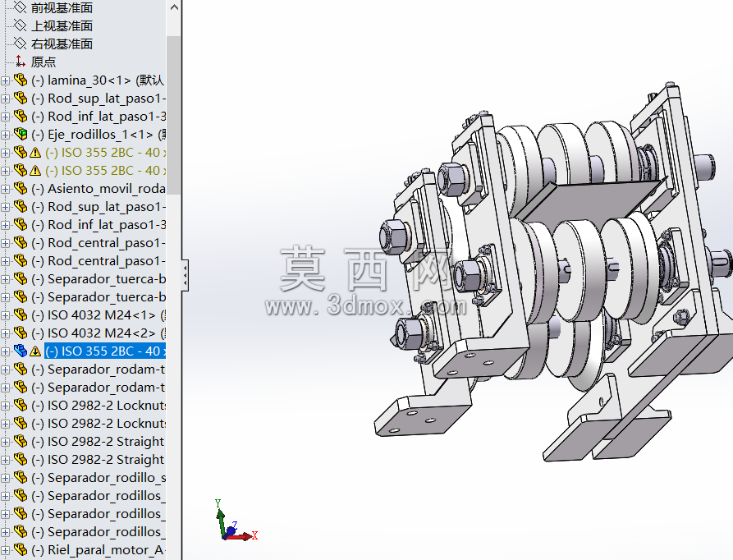Select the 前视基准面 plane icon

pyautogui.click(x=20, y=7)
